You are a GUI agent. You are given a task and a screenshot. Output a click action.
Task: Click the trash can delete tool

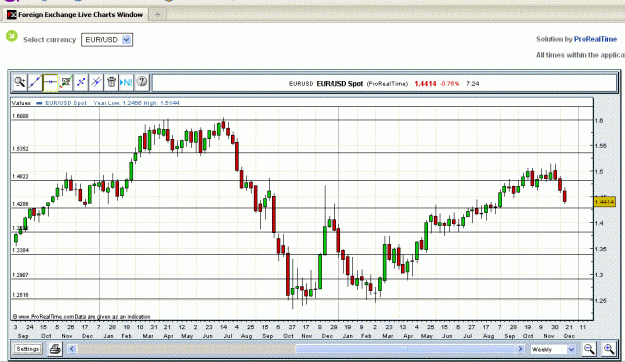111,83
